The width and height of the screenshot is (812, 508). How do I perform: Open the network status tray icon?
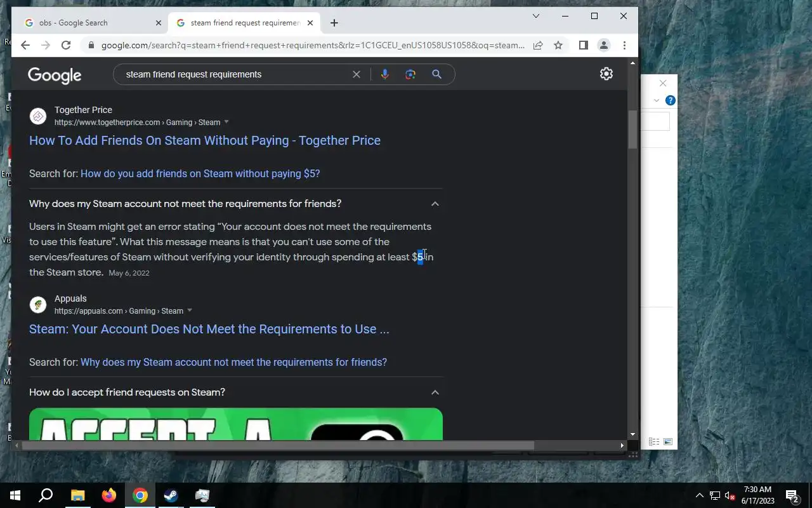[x=715, y=495]
